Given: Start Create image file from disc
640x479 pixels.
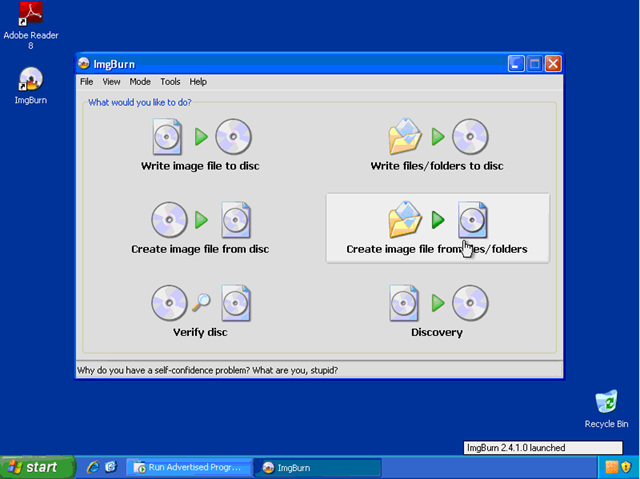Looking at the screenshot, I should (x=200, y=228).
